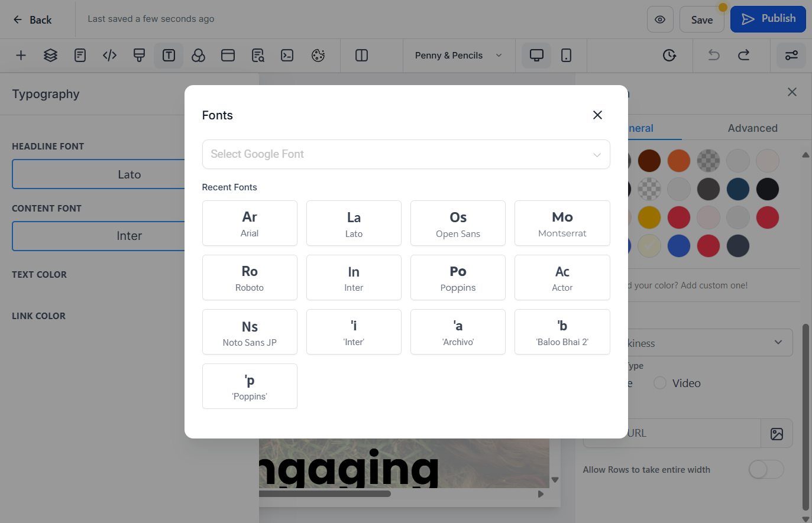Open the layers panel icon
Screen dimensions: 812x523
coord(50,56)
